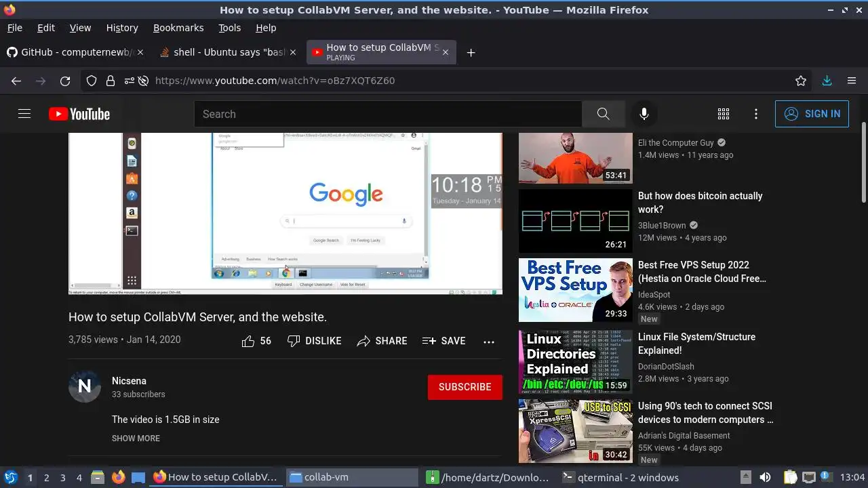Viewport: 868px width, 488px height.
Task: Open the desktop start menu icon
Action: pos(11,477)
